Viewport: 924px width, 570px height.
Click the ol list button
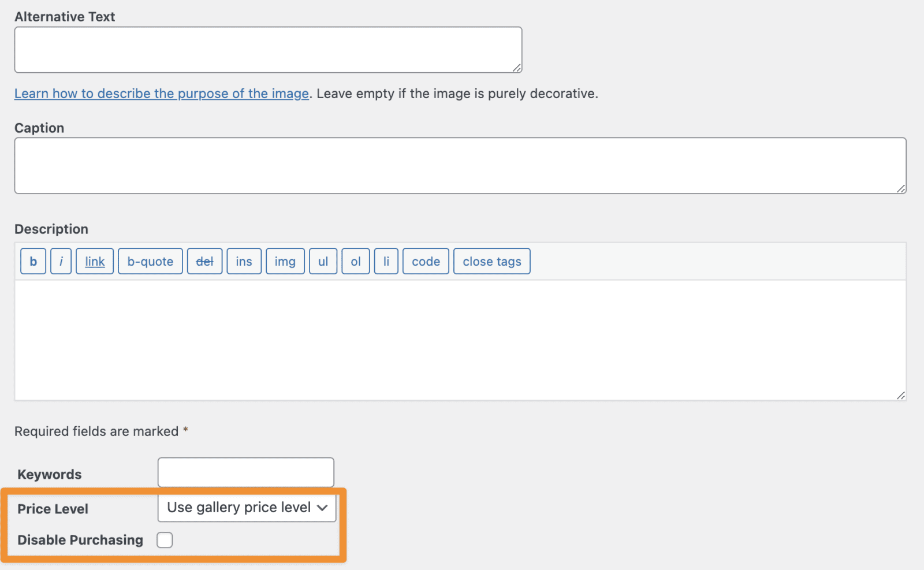356,261
